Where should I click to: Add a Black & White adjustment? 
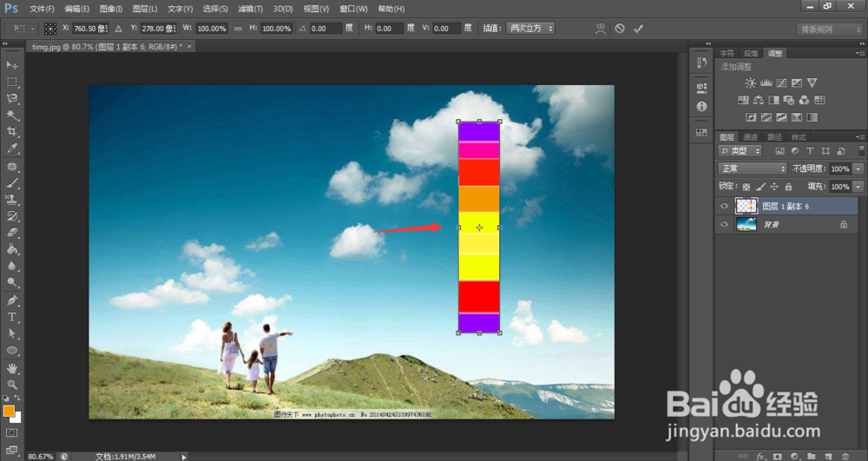click(773, 100)
